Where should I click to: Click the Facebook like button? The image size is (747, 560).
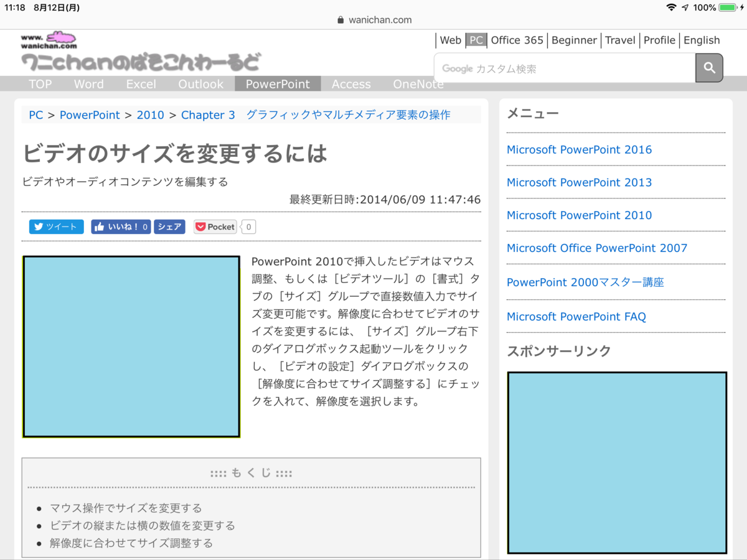[121, 227]
